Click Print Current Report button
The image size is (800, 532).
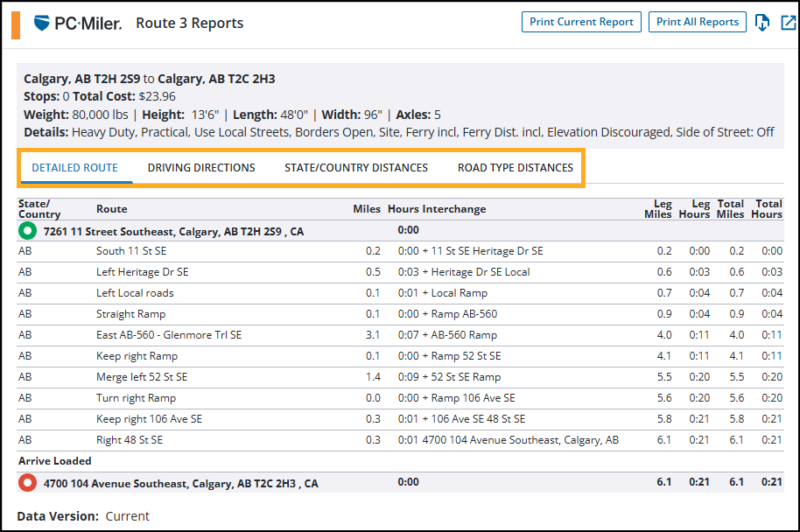(581, 22)
